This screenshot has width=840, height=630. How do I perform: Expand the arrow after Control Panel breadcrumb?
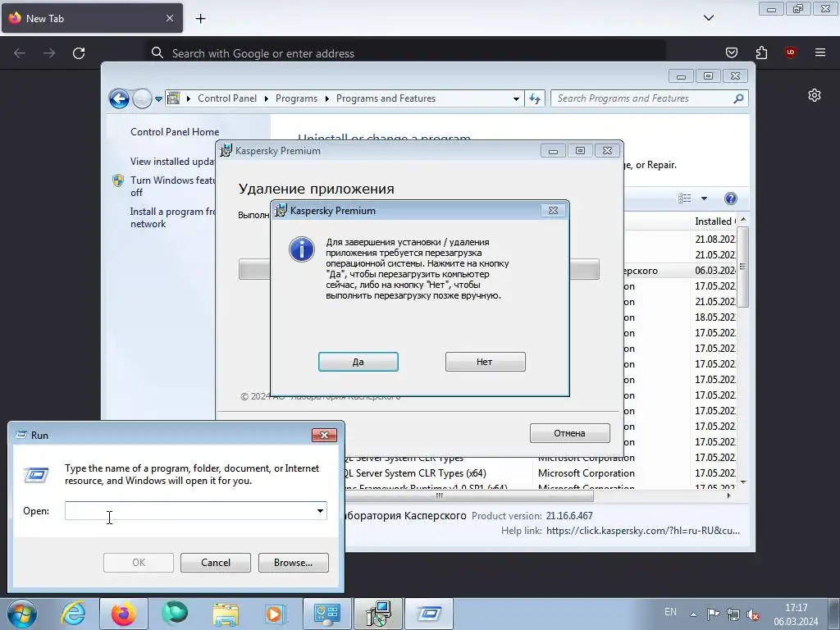[267, 98]
